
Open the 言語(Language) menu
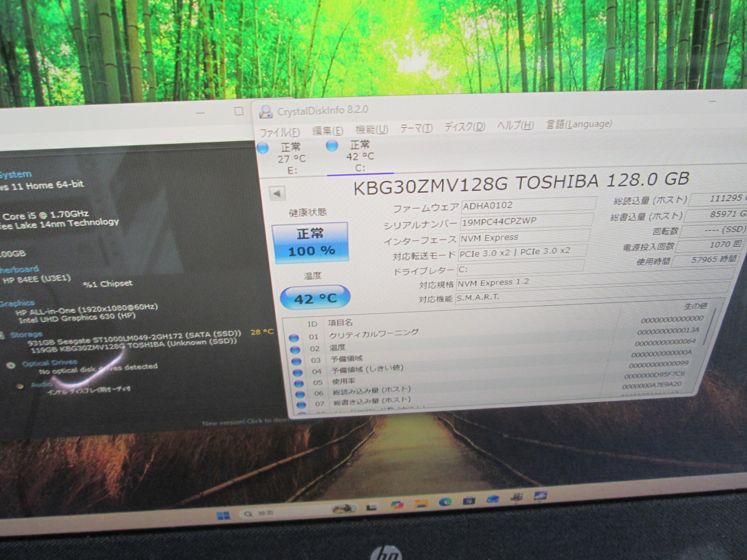(x=578, y=124)
